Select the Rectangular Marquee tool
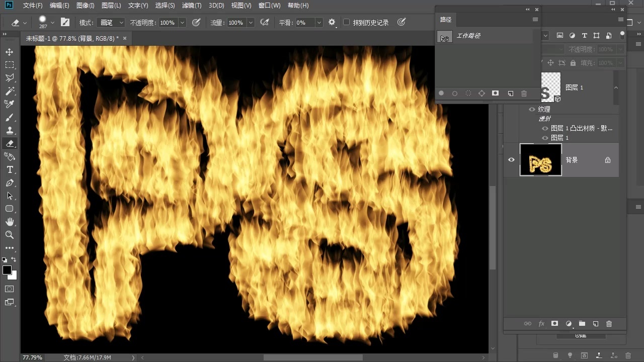 tap(10, 65)
